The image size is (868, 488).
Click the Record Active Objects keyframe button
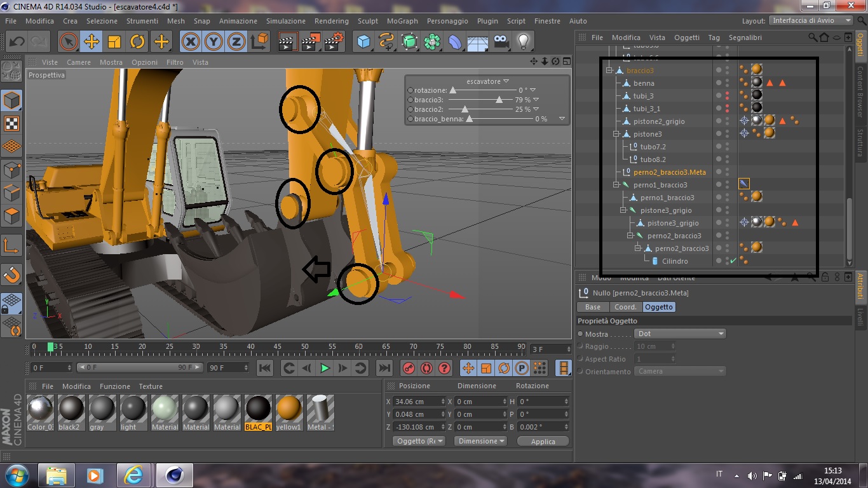409,368
